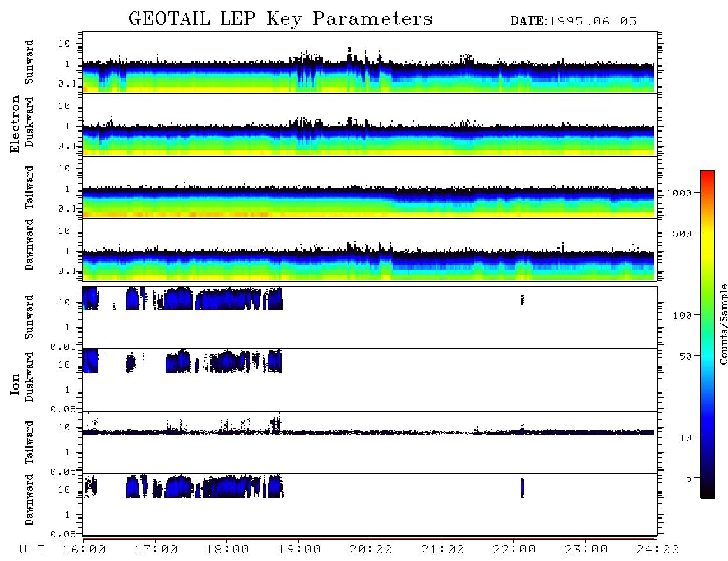
Task: Click the "19:00" time tick label
Action: (x=300, y=550)
